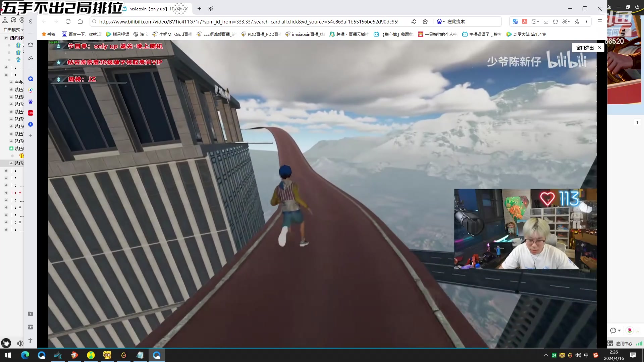Close the 窗口弹出 popup label
The width and height of the screenshot is (644, 362).
tap(600, 48)
